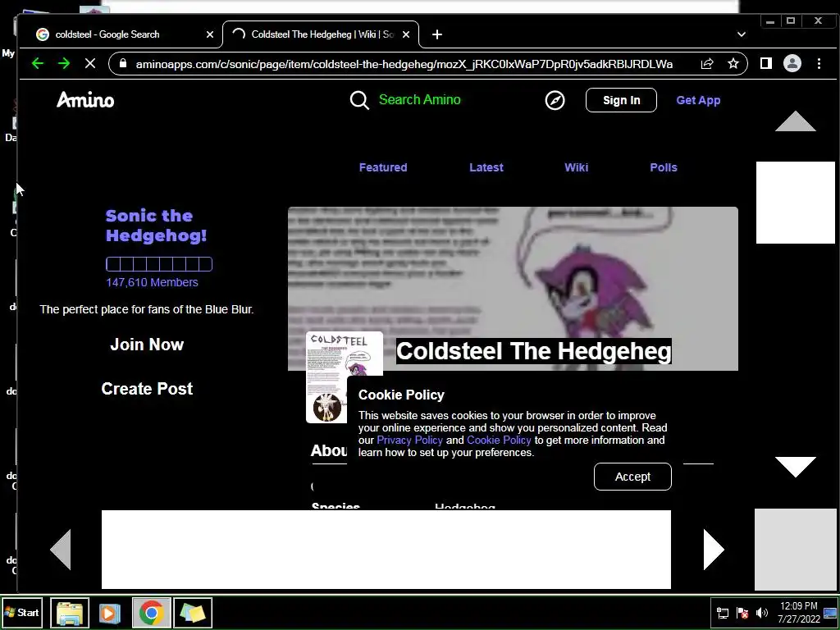Click the address bar URL
This screenshot has width=840, height=630.
click(x=404, y=64)
